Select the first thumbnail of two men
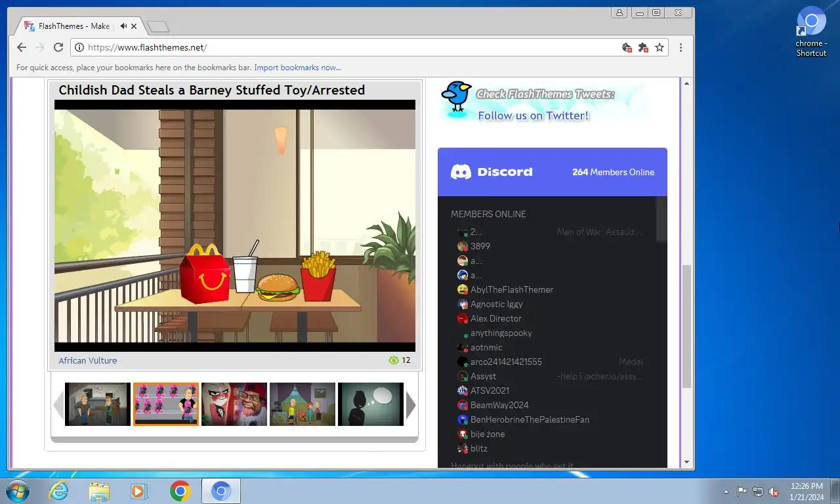840x504 pixels. point(98,404)
